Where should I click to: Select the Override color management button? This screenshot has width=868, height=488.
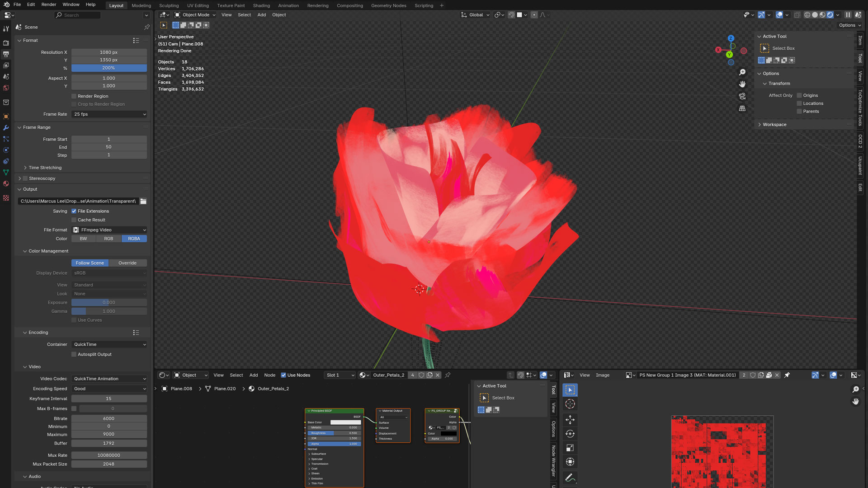(x=127, y=263)
